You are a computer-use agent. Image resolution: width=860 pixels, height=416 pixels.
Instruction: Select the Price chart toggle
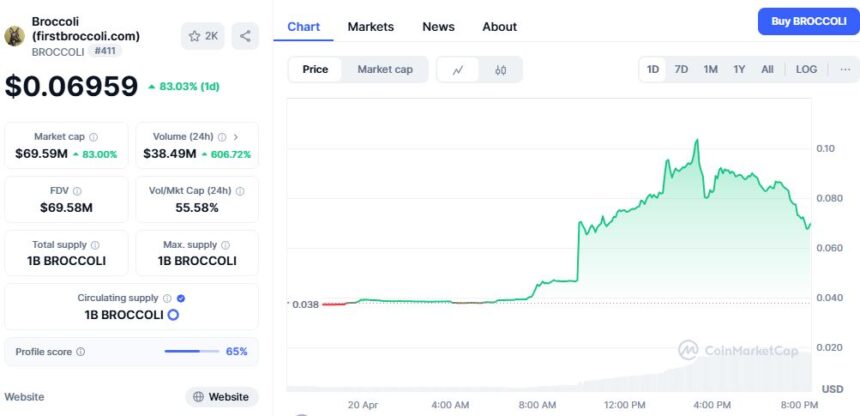coord(315,70)
